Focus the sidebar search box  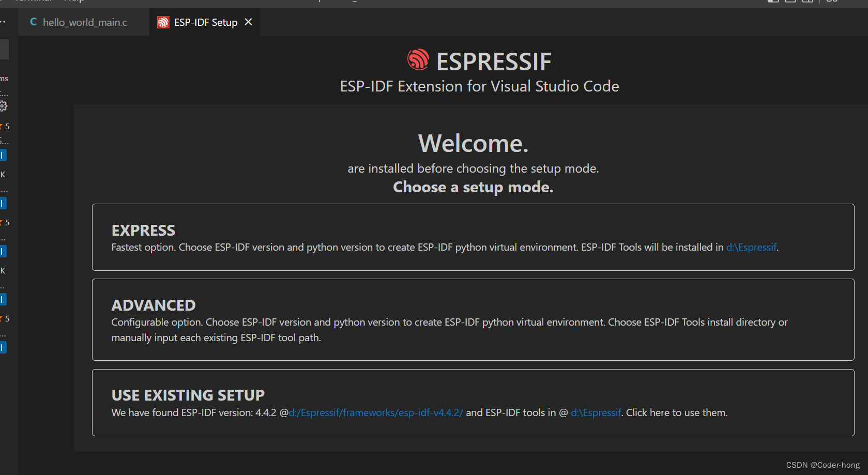click(x=4, y=50)
